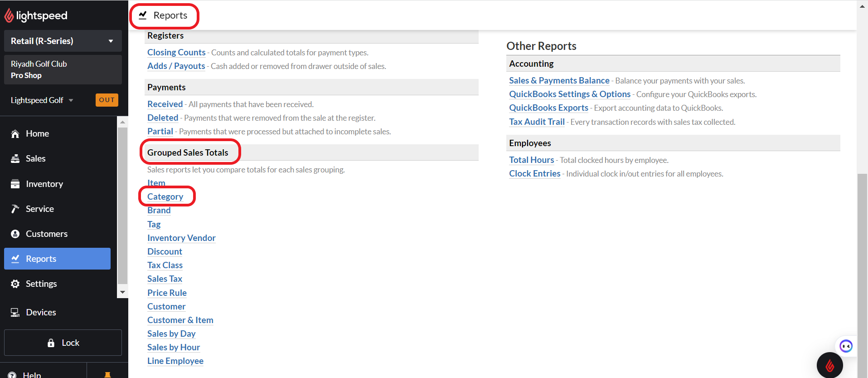
Task: Open the Discount report
Action: (165, 251)
